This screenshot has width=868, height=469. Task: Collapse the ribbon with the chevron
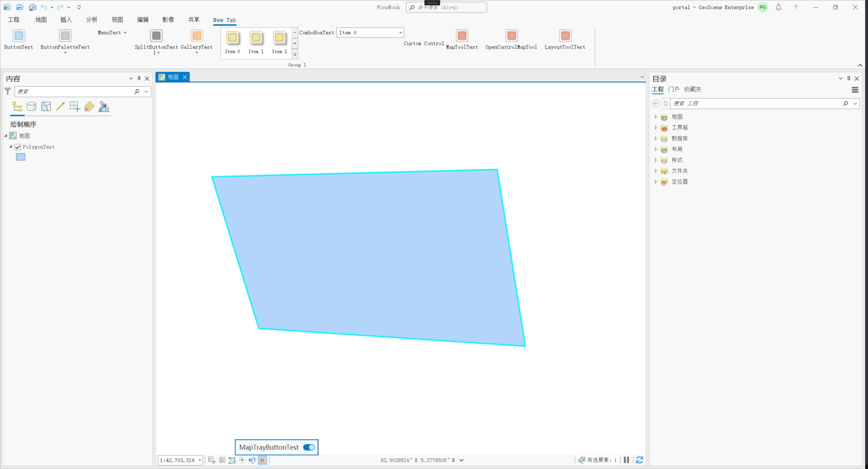[x=860, y=65]
